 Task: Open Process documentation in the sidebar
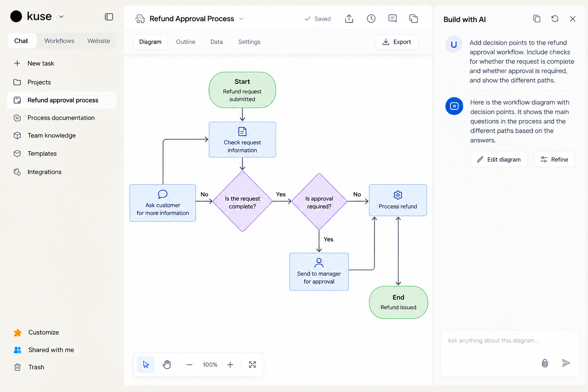tap(62, 118)
